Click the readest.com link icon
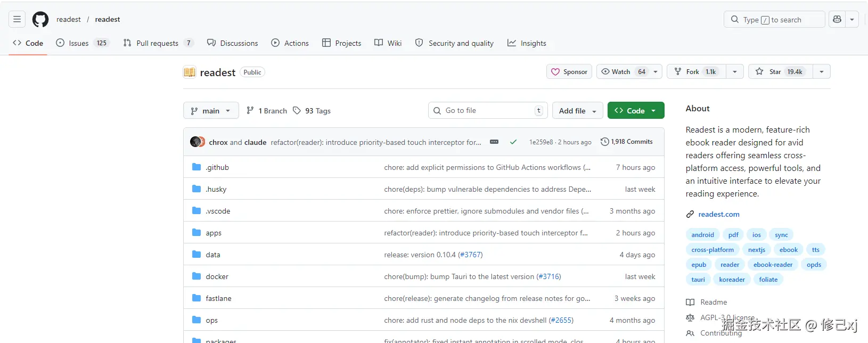Screen dimensions: 868x343 (x=690, y=214)
